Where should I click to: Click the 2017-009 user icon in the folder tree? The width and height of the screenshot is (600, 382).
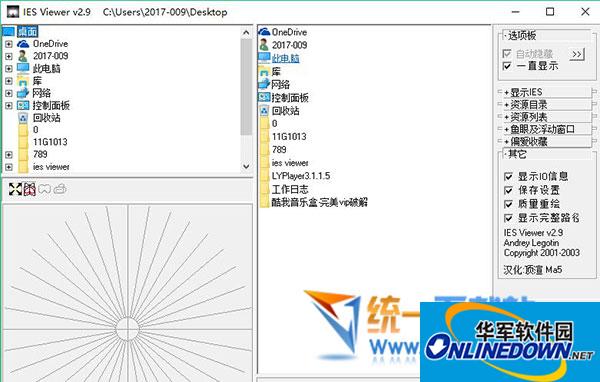pyautogui.click(x=23, y=56)
